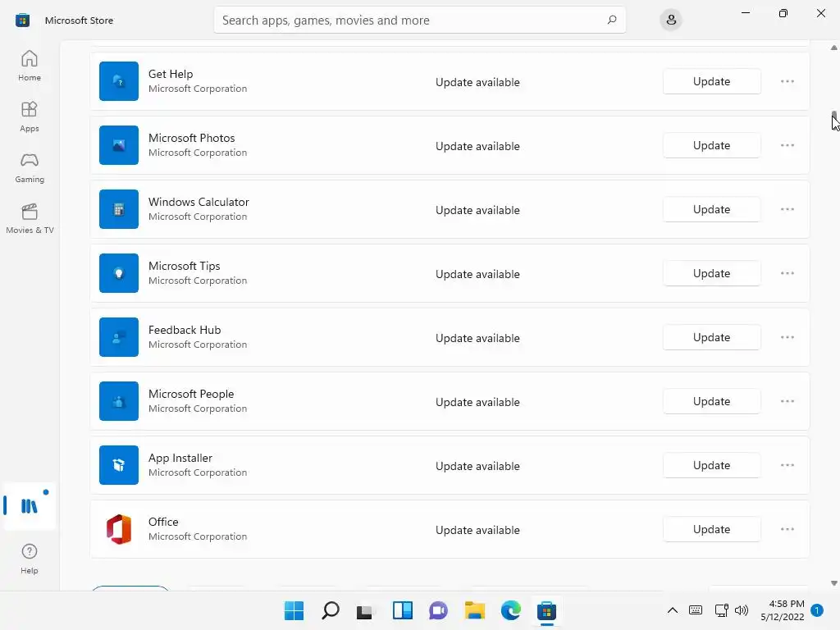Open the touch keyboard tray icon
This screenshot has width=840, height=630.
tap(696, 610)
